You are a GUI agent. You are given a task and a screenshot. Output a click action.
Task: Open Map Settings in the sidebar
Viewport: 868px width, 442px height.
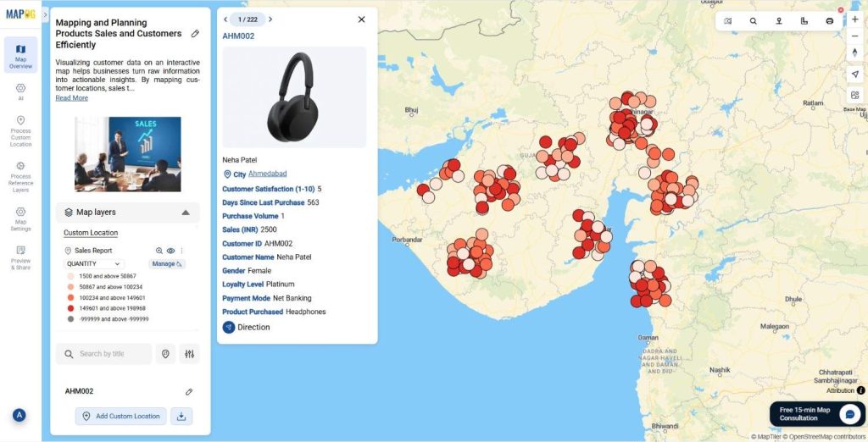pos(20,219)
